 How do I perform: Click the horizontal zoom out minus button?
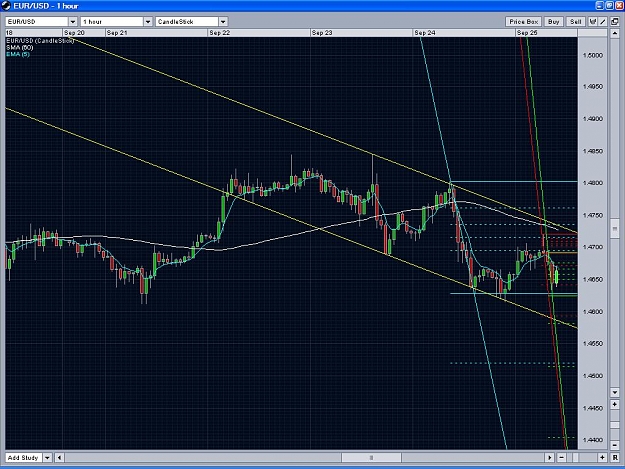click(x=561, y=457)
